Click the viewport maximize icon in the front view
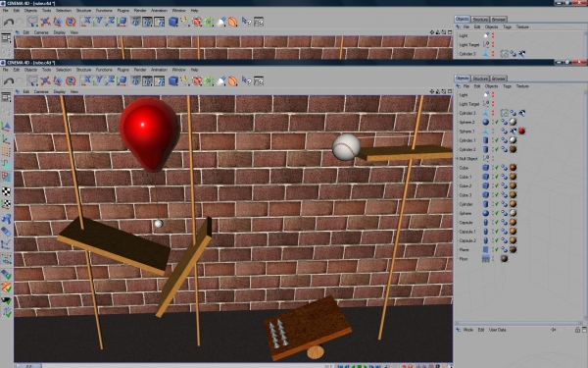Viewport: 588px width, 368px height. coord(450,91)
